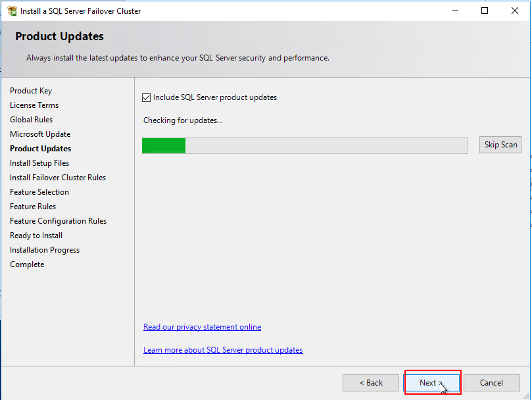The height and width of the screenshot is (400, 532).
Task: Select Microsoft Update step
Action: coord(39,134)
